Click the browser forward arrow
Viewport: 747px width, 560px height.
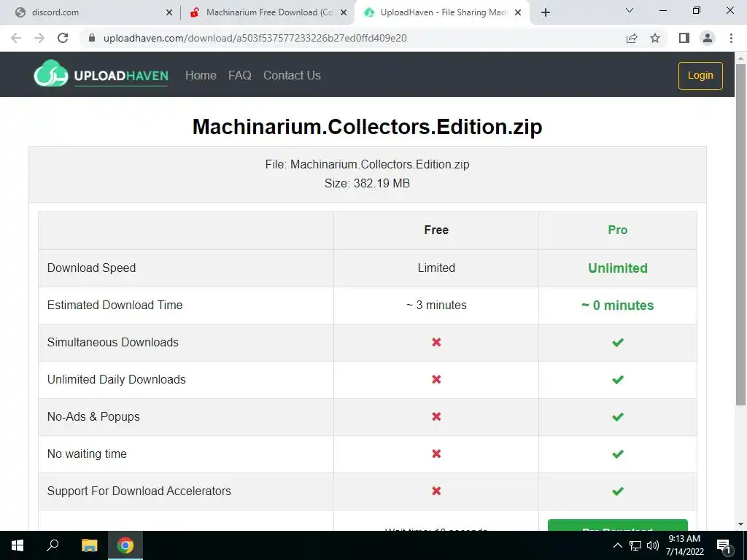pos(39,38)
